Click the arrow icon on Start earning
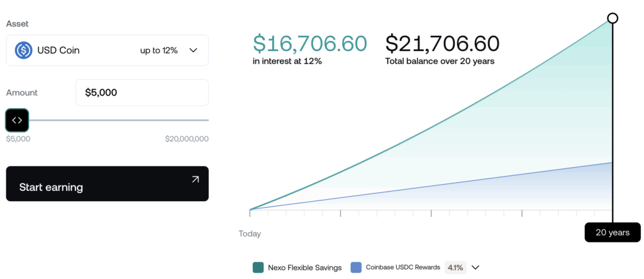 (x=195, y=180)
